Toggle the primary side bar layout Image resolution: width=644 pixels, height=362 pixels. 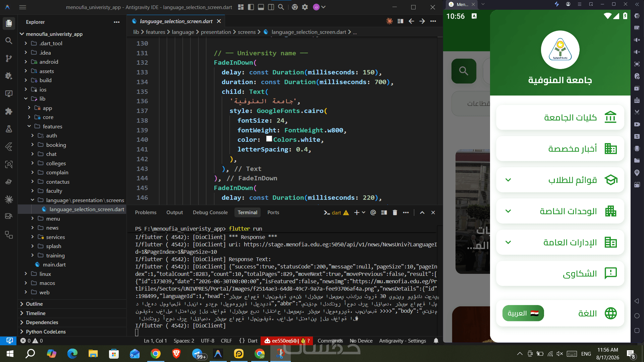251,7
